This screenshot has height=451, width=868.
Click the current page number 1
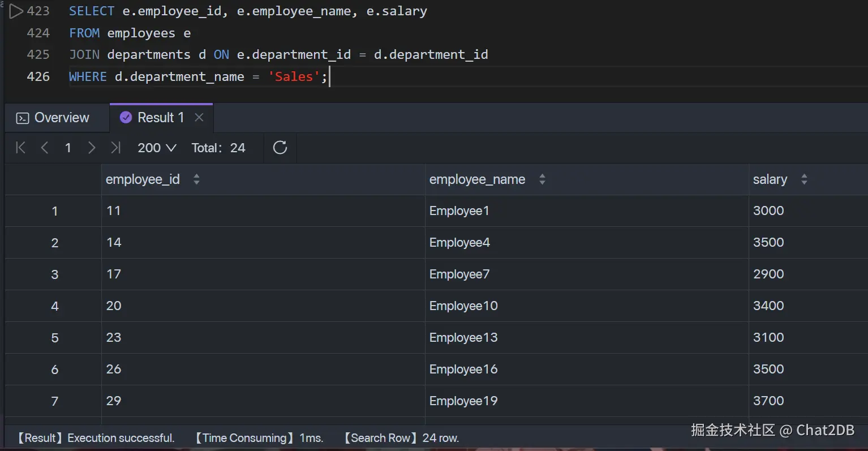68,148
